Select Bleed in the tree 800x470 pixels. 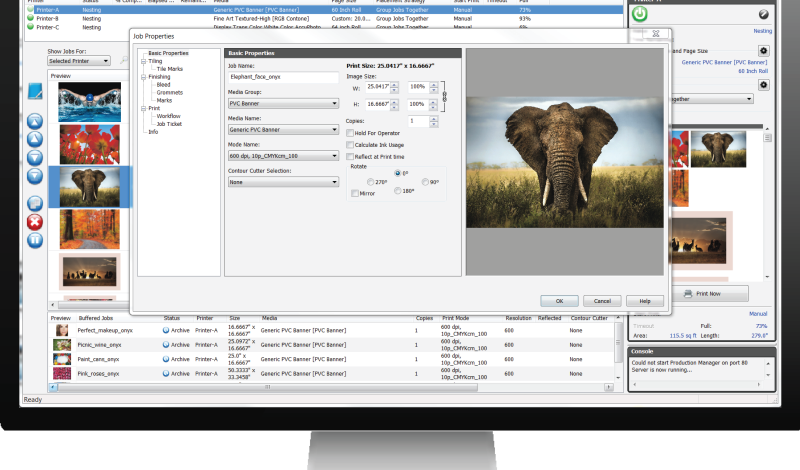point(163,85)
